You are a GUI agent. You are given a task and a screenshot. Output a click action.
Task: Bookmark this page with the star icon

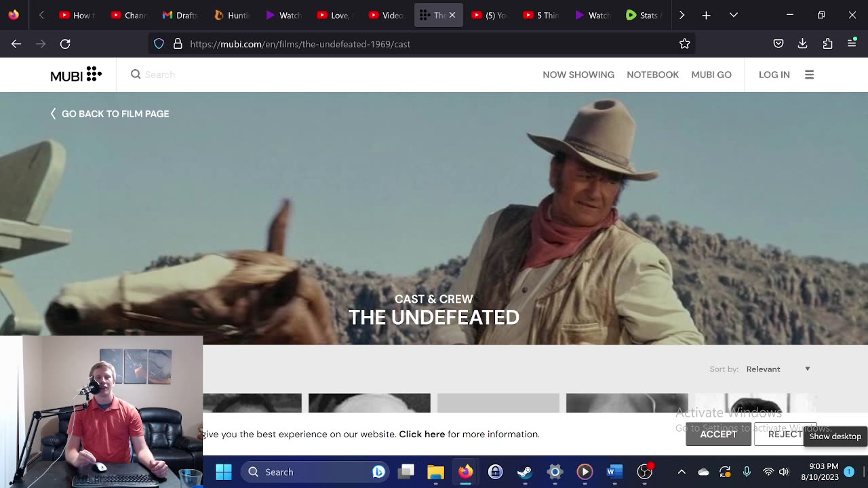tap(685, 44)
